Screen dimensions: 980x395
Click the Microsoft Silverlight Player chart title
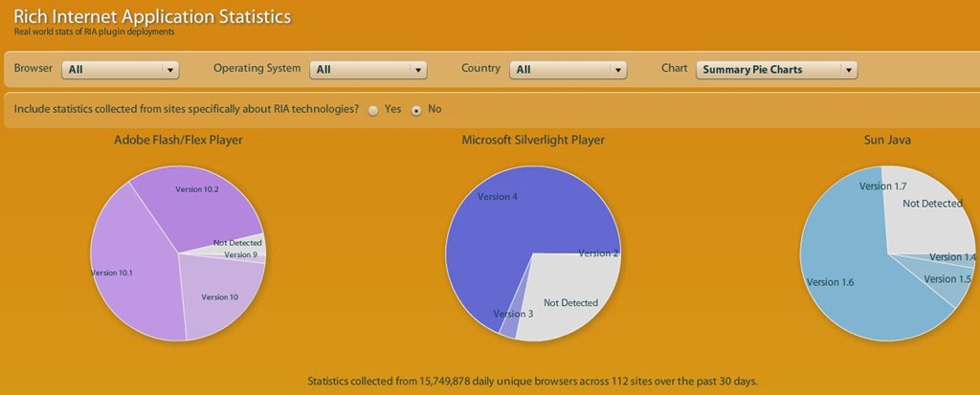pos(533,140)
